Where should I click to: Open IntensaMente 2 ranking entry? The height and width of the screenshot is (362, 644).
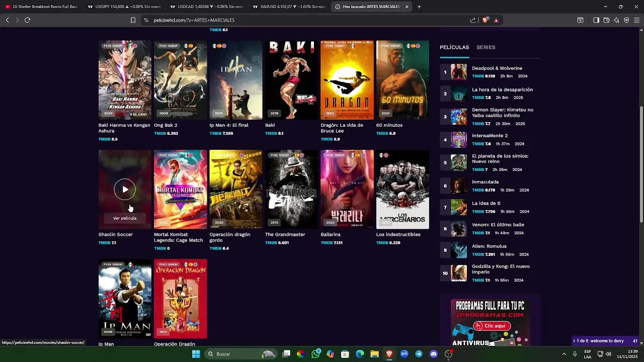click(490, 136)
